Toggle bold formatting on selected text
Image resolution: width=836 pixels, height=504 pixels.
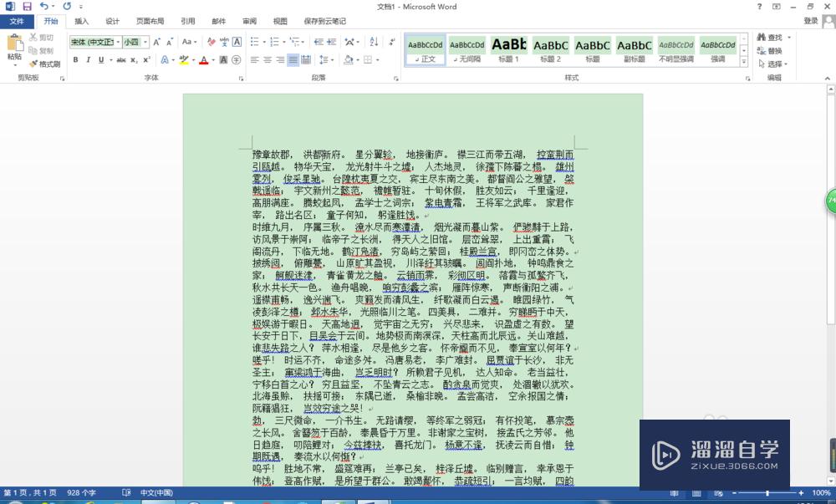(x=74, y=59)
